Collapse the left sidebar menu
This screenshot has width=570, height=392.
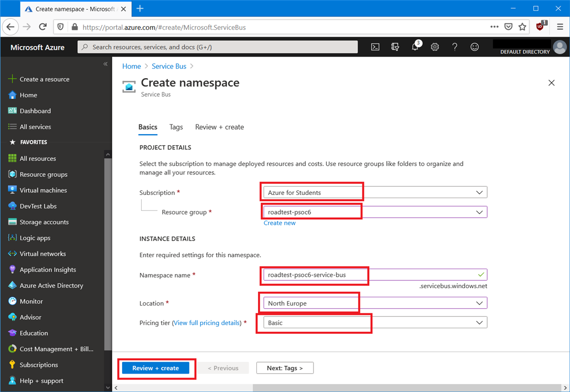pos(105,64)
